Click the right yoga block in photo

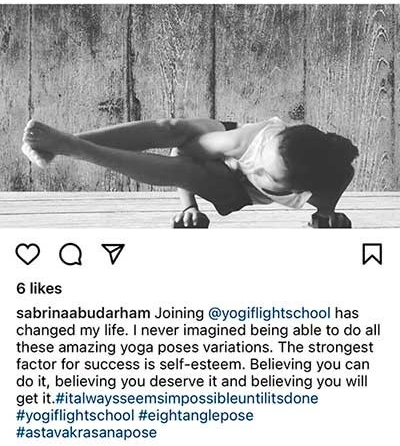[331, 221]
